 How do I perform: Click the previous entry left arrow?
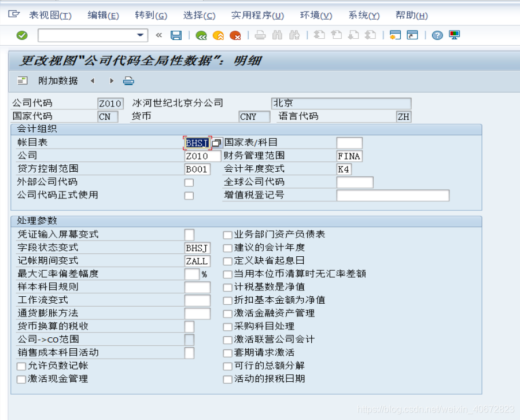(x=93, y=80)
